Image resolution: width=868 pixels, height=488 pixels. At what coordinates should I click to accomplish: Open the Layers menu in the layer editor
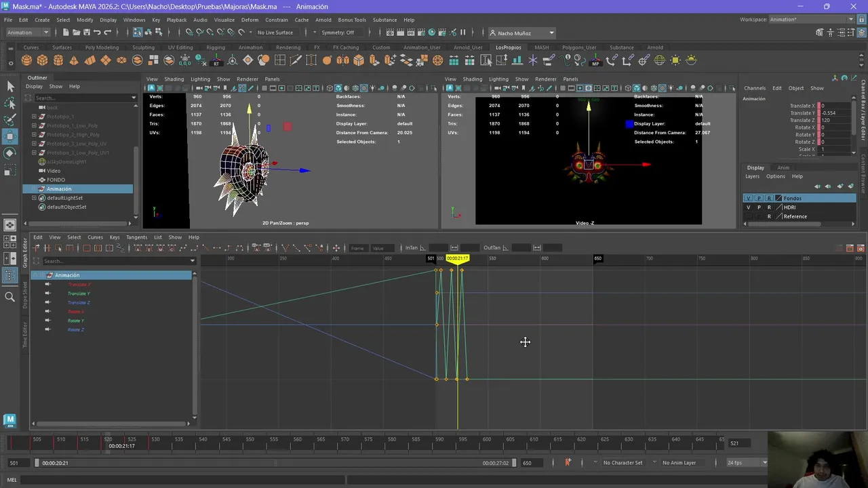[753, 176]
